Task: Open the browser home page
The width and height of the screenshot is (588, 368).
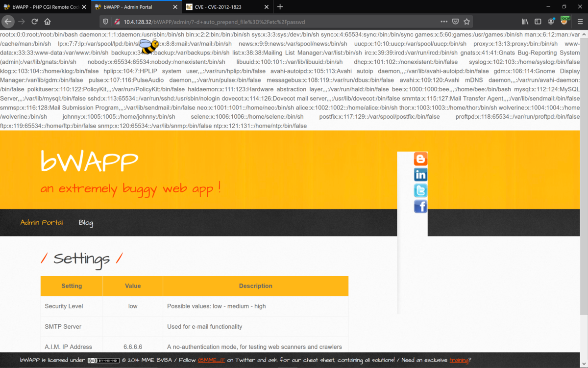Action: pyautogui.click(x=48, y=22)
